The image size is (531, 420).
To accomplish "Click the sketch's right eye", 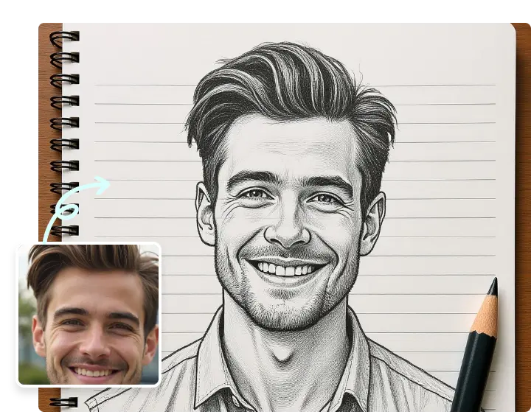I will click(x=324, y=198).
